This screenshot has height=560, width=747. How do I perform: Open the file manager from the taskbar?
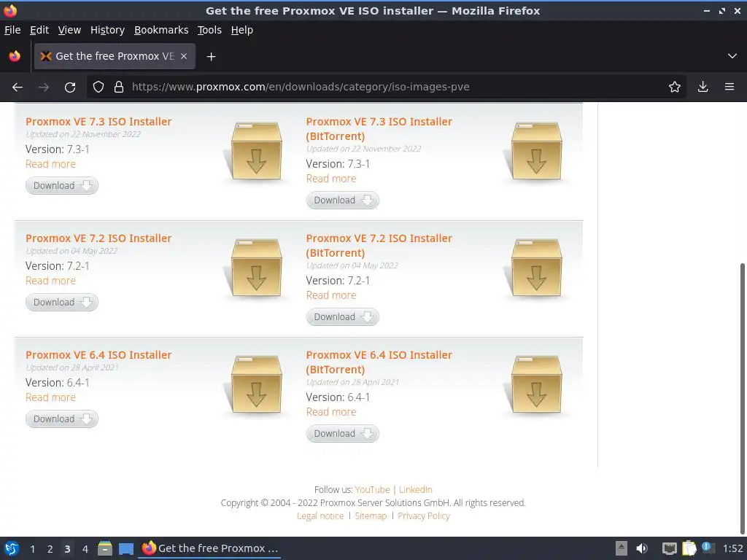tap(105, 548)
